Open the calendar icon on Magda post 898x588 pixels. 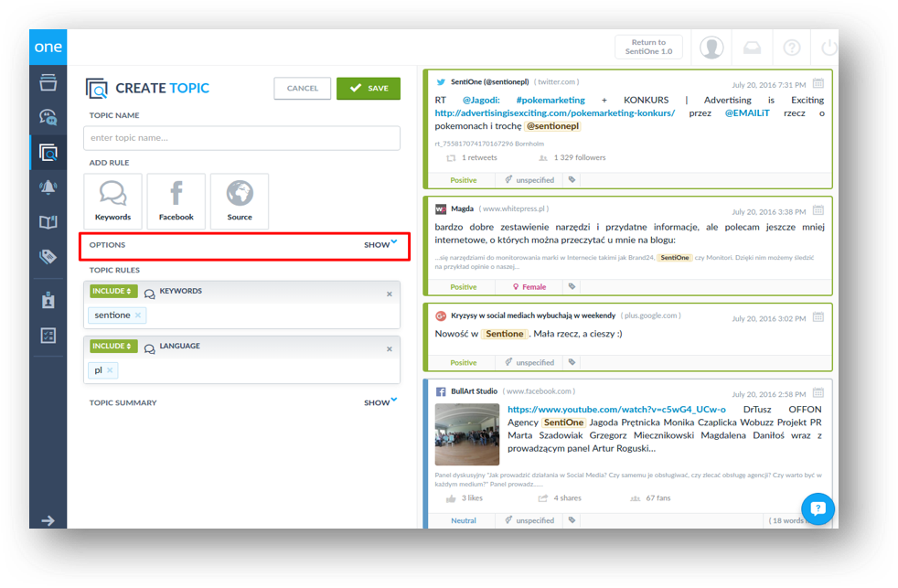[x=818, y=210]
